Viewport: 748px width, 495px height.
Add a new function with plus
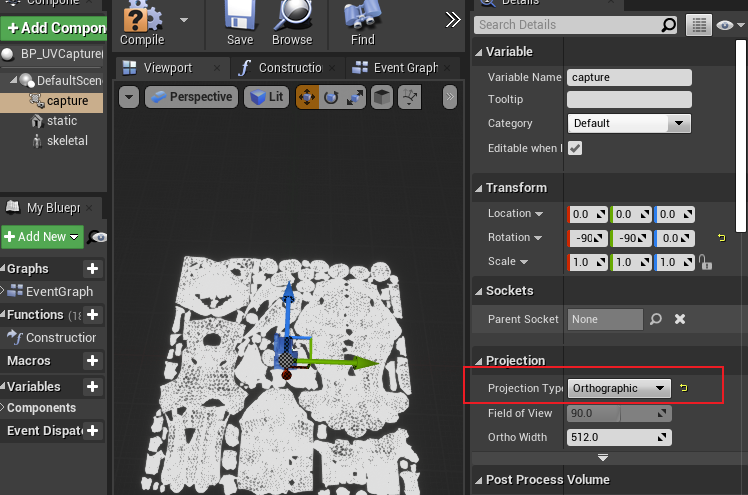[93, 315]
